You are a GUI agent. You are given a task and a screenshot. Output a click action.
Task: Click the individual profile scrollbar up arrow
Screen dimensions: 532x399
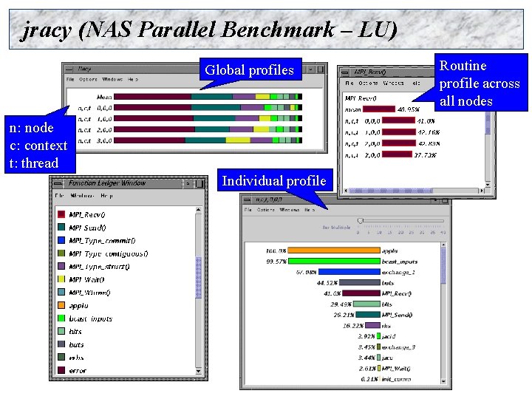pos(443,245)
